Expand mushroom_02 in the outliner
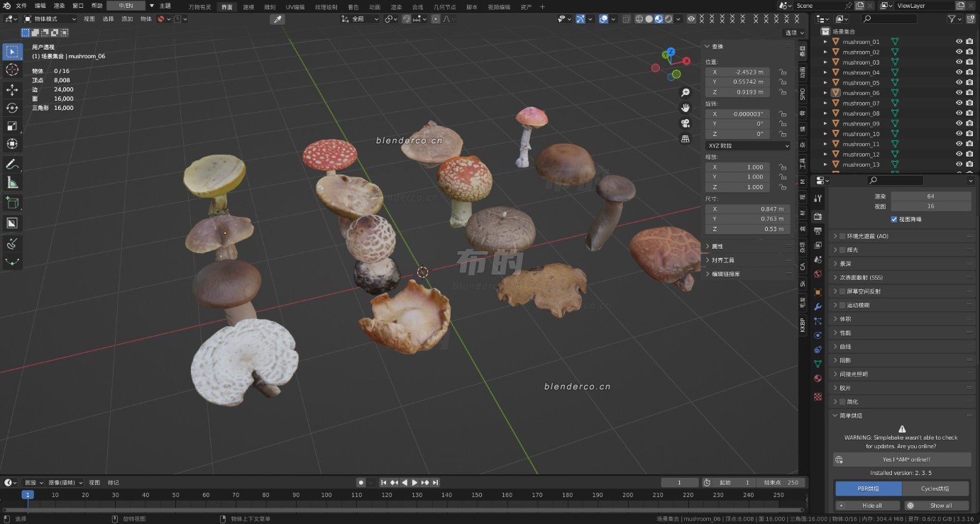 coord(825,52)
